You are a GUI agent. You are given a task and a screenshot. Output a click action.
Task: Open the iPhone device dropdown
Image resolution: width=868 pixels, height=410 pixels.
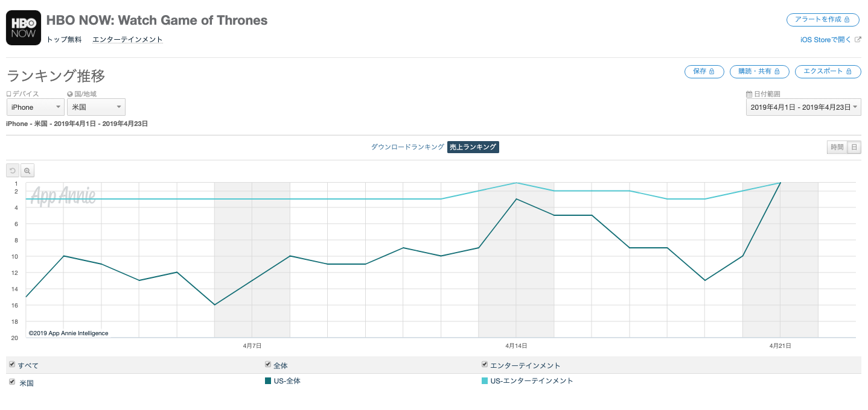[35, 107]
